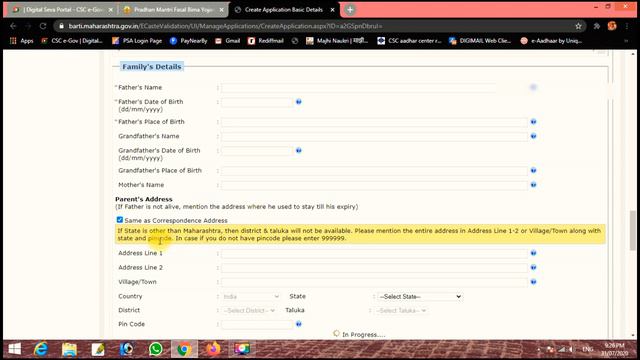Open CSC e-Gov bookmark
This screenshot has width=640, height=360.
72,40
